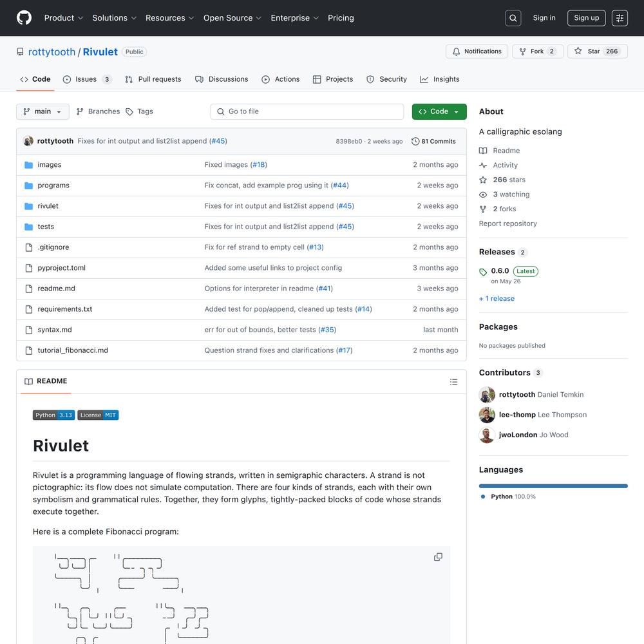Click the Python 3.13 badge
The image size is (644, 644).
(54, 415)
